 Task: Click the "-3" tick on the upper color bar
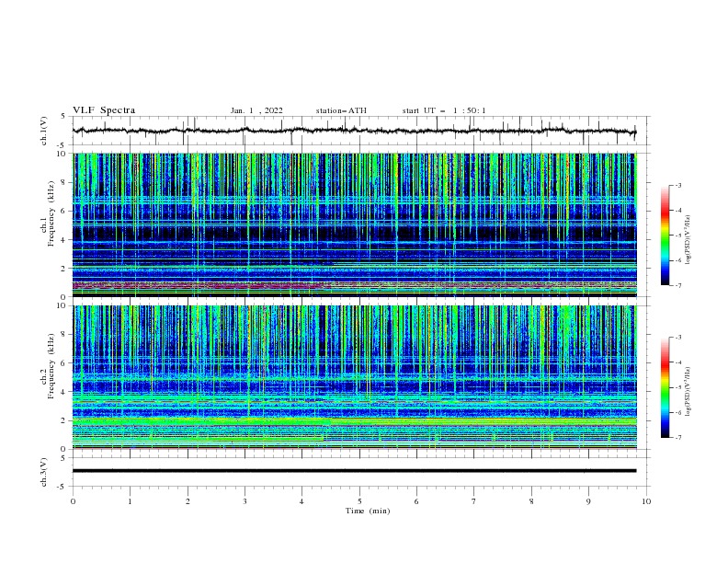677,185
